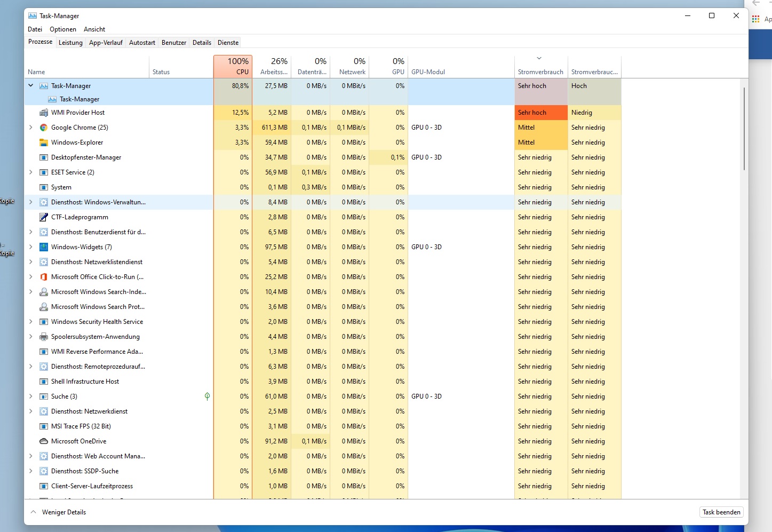
Task: Click the WMI Reverse Performance Adapter icon
Action: click(44, 352)
